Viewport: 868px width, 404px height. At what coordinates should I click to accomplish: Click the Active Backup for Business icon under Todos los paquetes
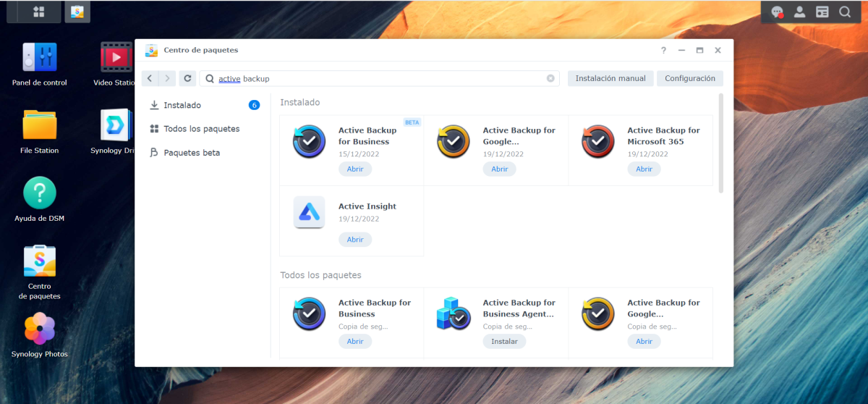click(309, 314)
